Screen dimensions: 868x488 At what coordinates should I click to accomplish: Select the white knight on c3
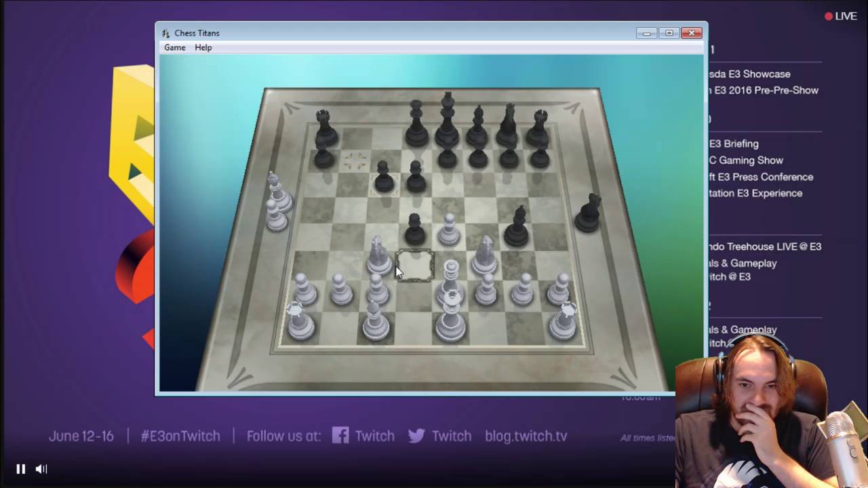click(378, 256)
